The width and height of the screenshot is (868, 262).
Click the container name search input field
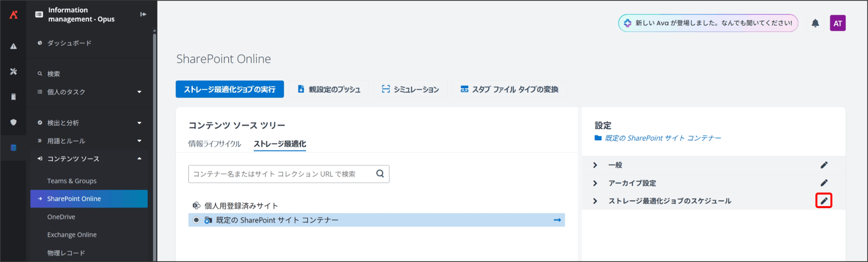point(281,174)
